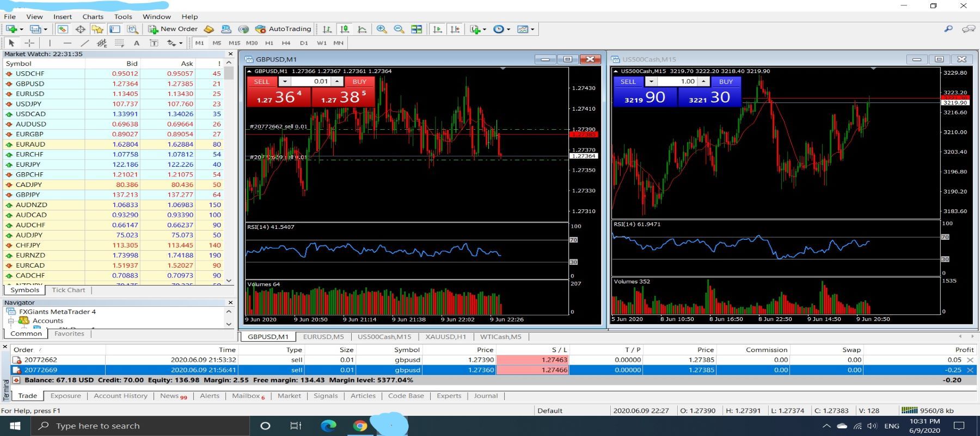Viewport: 980px width, 436px height.
Task: Open the Charts menu
Action: [x=93, y=16]
